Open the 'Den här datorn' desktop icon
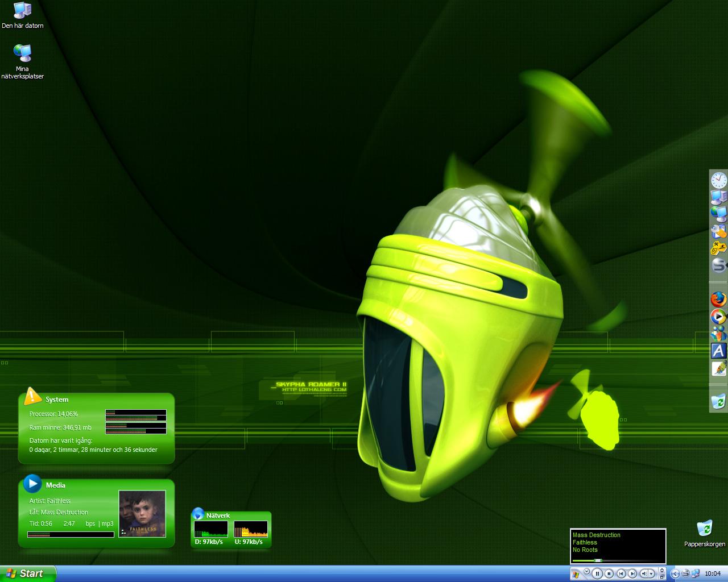Screen dimensions: 728x582 tap(23, 15)
